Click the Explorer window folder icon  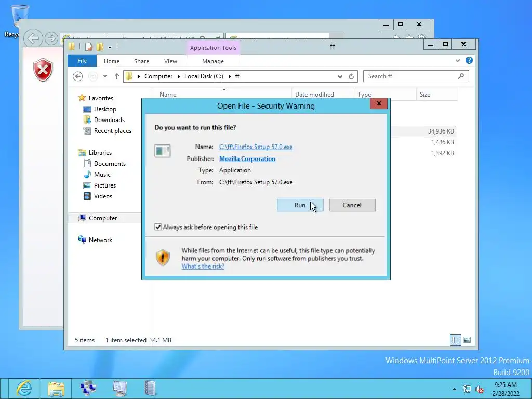(71, 46)
